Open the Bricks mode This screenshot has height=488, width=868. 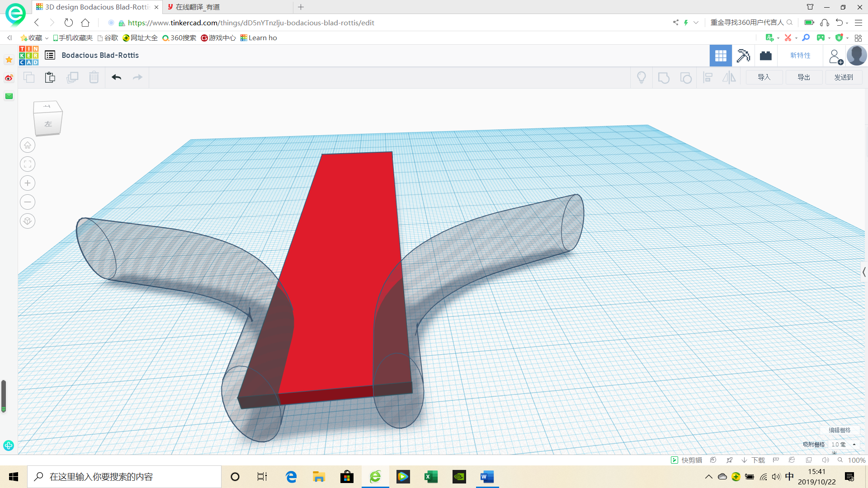(x=765, y=56)
